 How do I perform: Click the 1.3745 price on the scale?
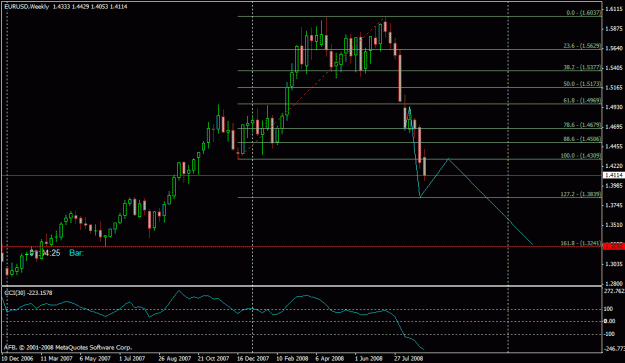614,205
